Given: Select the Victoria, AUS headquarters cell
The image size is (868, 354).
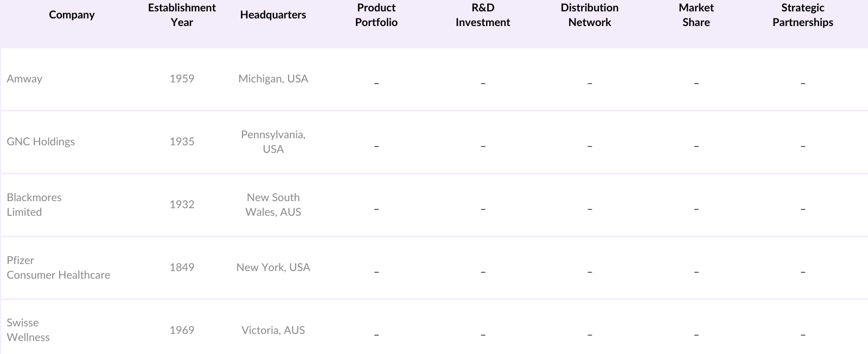Looking at the screenshot, I should click(273, 330).
